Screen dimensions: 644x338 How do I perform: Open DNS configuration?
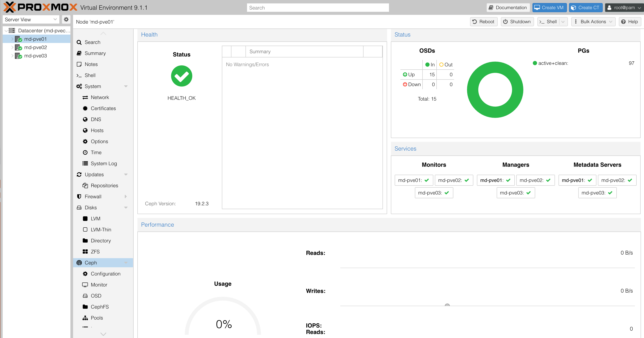pyautogui.click(x=96, y=119)
